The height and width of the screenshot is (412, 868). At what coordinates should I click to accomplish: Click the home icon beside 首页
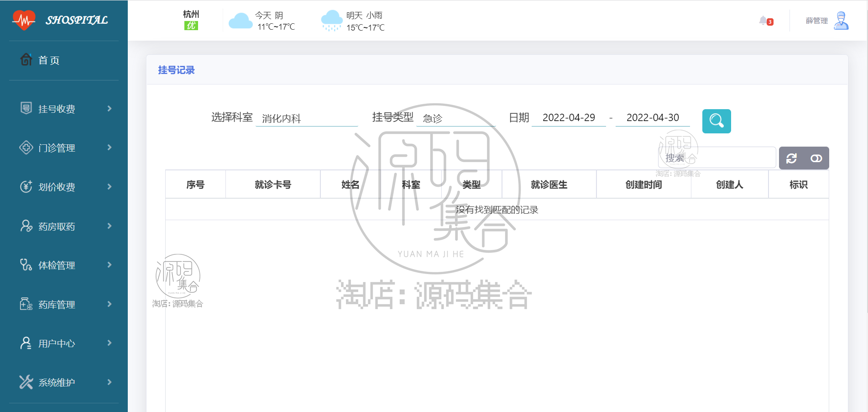tap(26, 59)
